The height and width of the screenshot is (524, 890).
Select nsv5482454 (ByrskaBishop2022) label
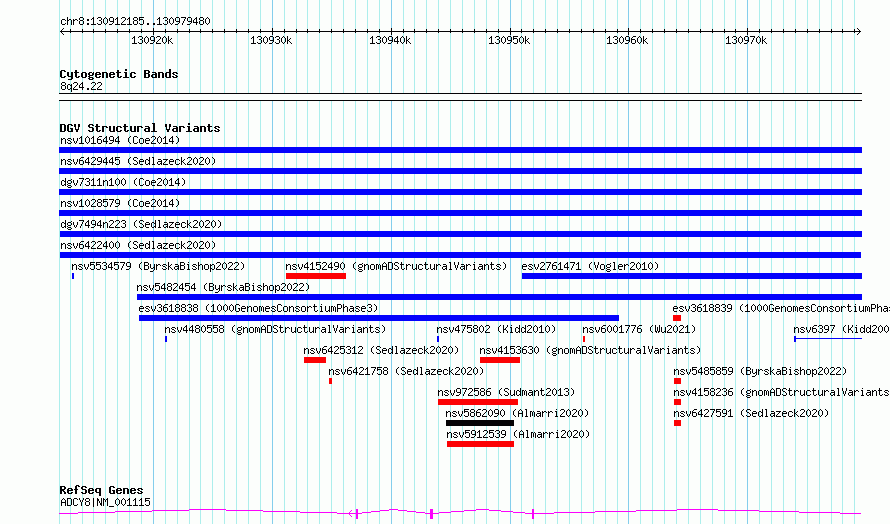coord(223,287)
